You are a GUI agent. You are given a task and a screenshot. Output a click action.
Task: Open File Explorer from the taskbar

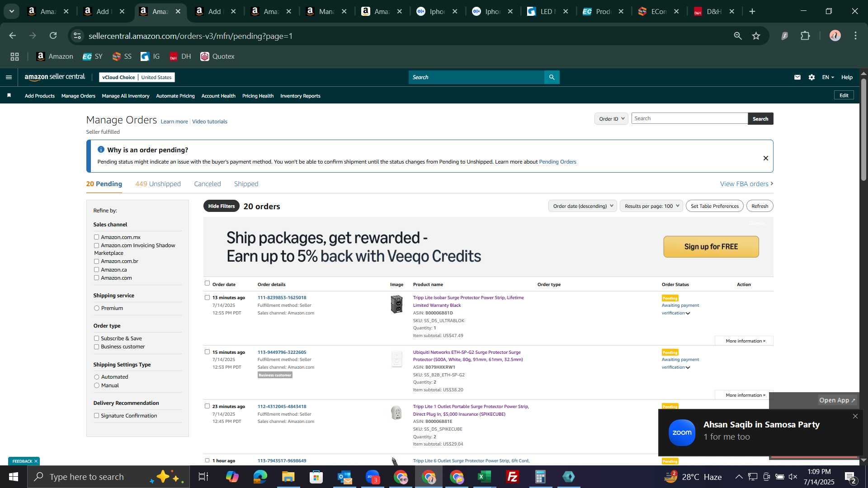pyautogui.click(x=288, y=477)
